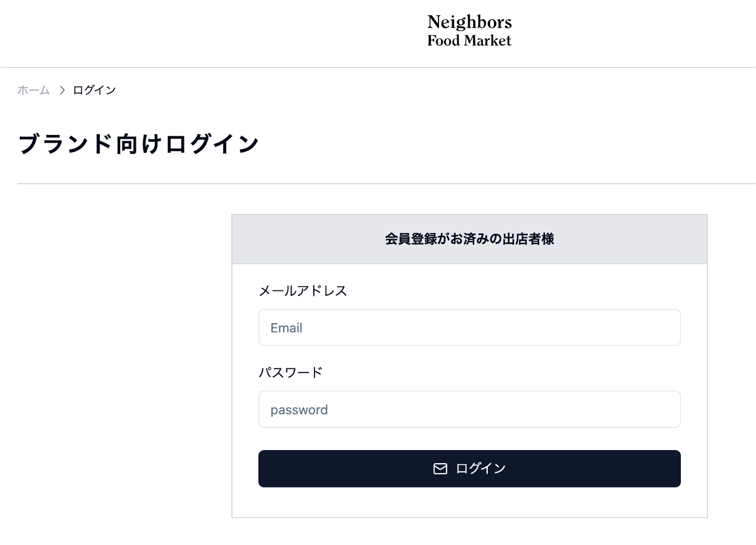
Task: Click the gray header band of the login panel
Action: coord(469,239)
